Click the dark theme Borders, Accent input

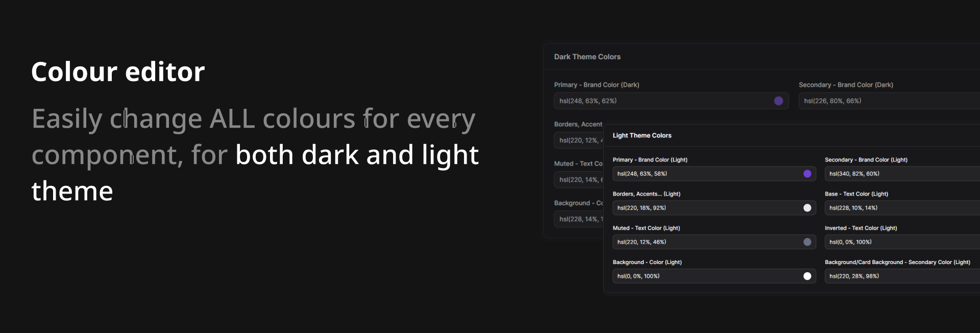579,140
